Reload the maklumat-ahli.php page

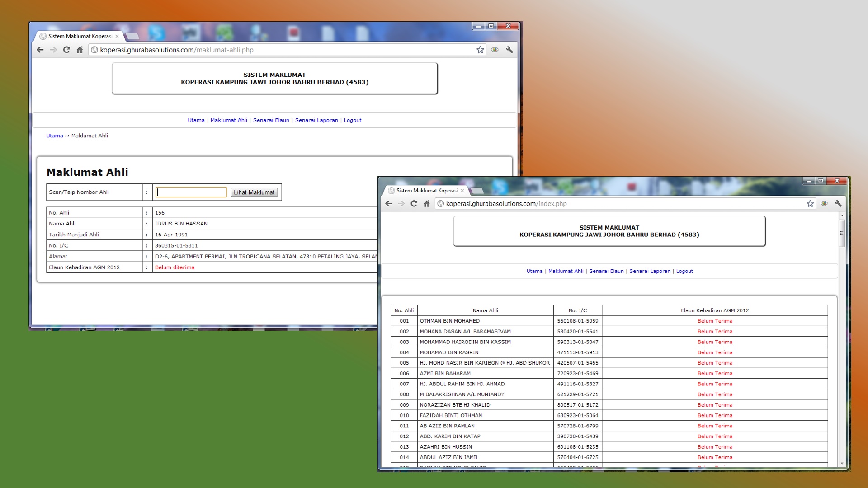tap(66, 50)
